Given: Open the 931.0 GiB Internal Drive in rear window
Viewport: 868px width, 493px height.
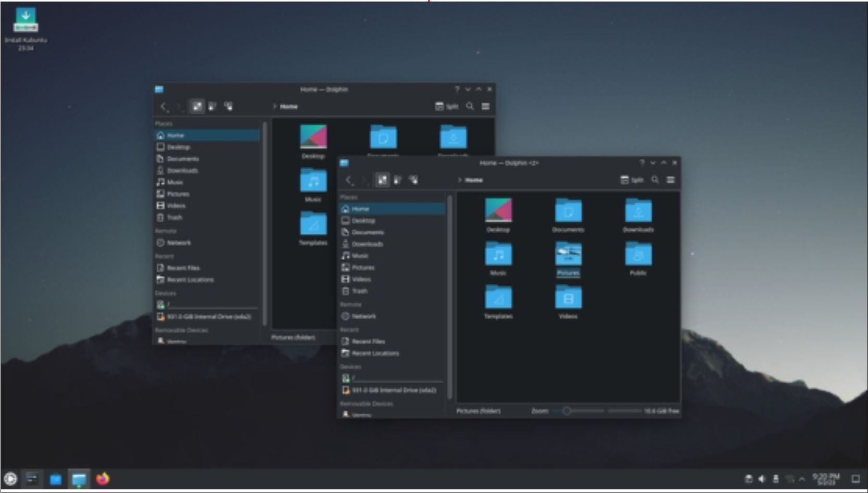Looking at the screenshot, I should [x=207, y=317].
